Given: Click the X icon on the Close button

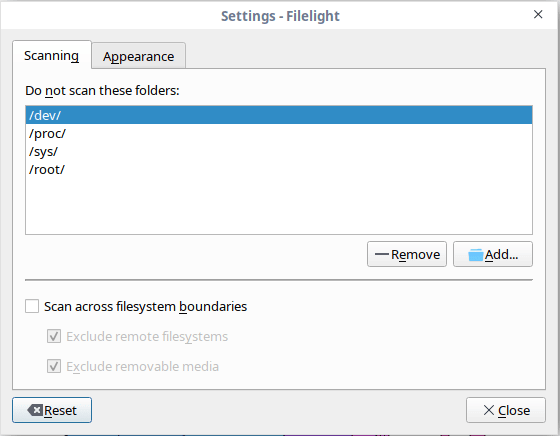Looking at the screenshot, I should coord(489,410).
